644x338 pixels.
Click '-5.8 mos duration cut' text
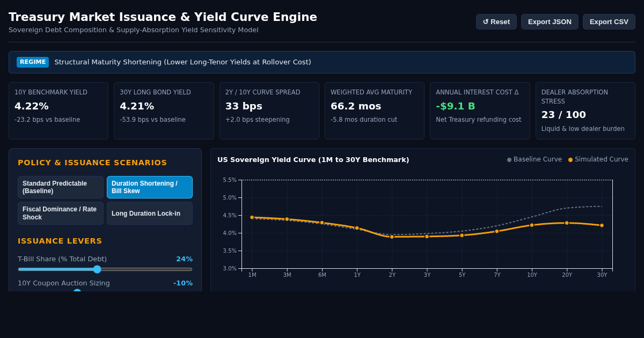pos(364,120)
